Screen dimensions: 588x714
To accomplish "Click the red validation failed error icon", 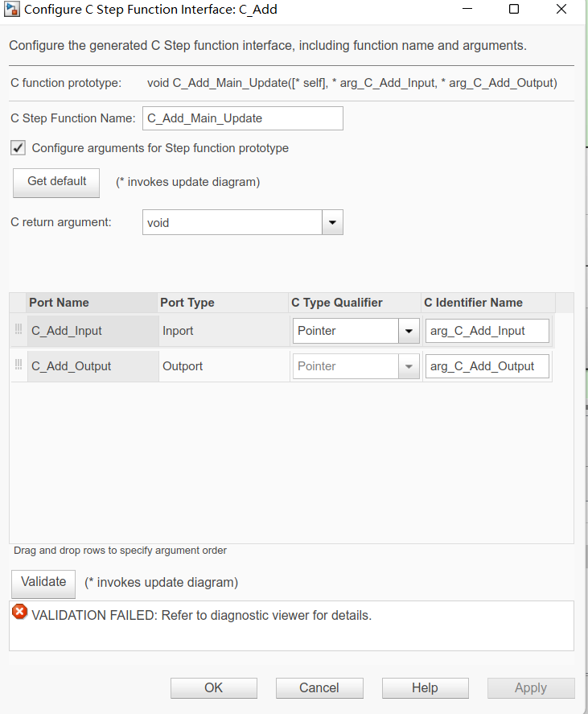I will pos(19,612).
